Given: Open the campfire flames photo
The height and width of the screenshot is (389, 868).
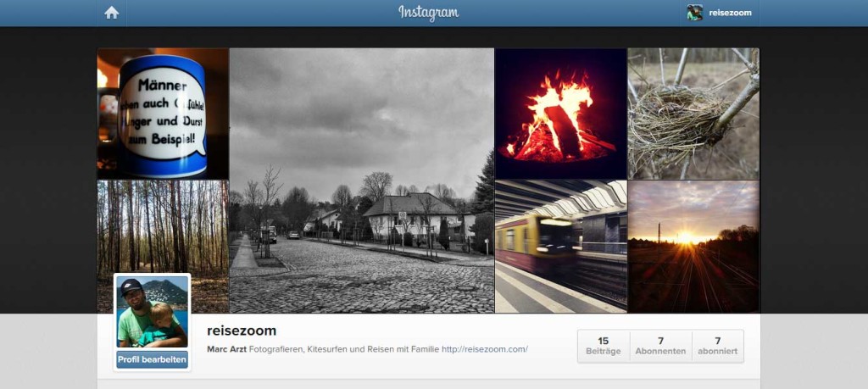Looking at the screenshot, I should [x=561, y=114].
